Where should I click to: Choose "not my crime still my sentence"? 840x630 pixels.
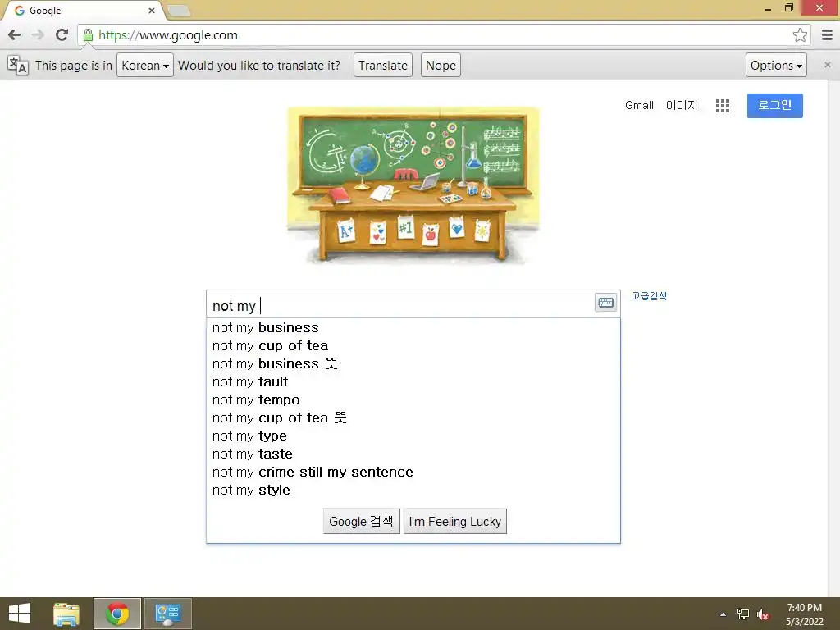point(413,472)
